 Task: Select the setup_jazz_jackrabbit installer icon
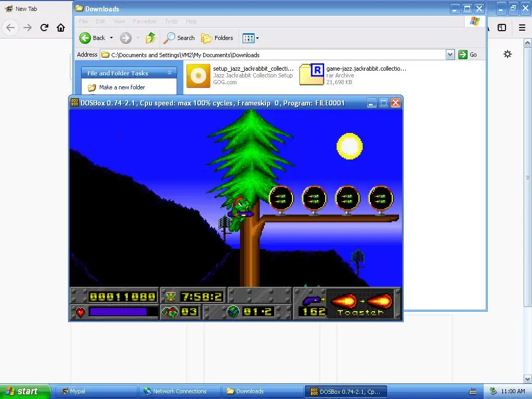[198, 76]
